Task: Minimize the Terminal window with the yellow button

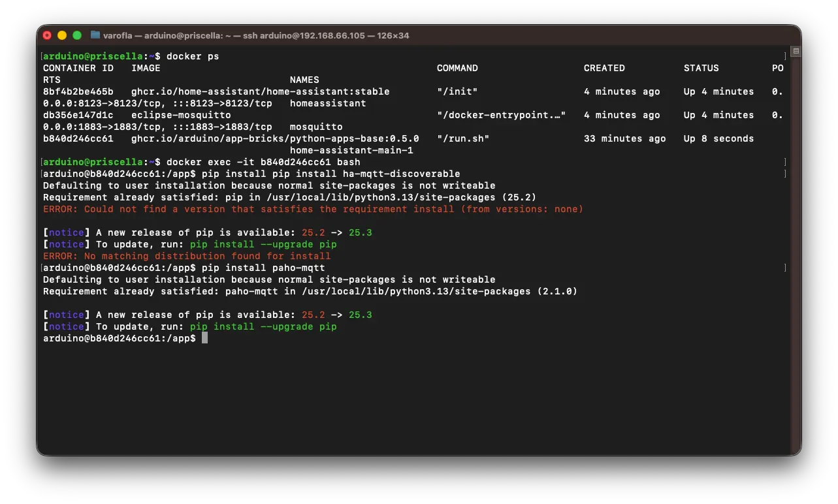Action: [62, 35]
